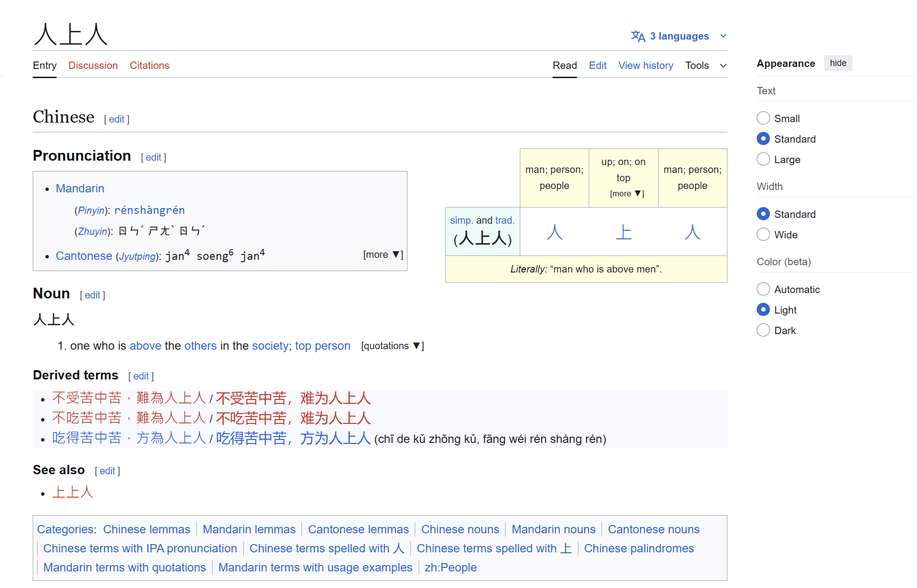Follow the Jyutping link
917x588 pixels.
[137, 256]
